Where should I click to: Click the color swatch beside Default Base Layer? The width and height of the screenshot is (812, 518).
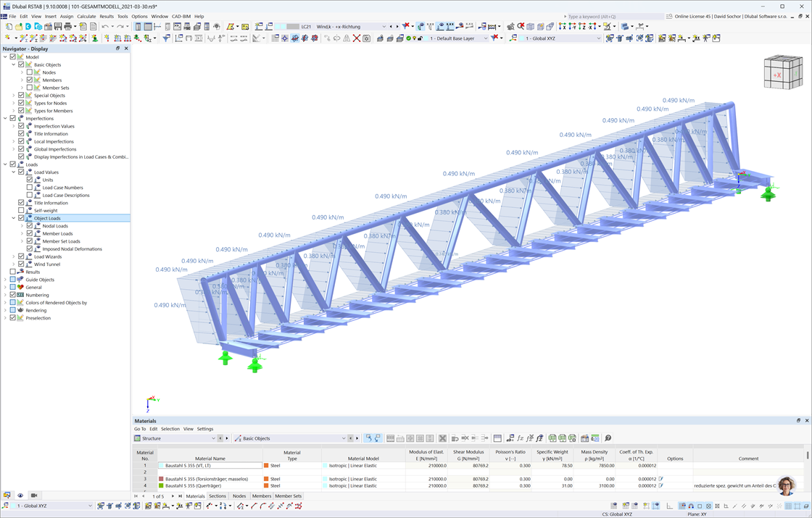pos(426,38)
